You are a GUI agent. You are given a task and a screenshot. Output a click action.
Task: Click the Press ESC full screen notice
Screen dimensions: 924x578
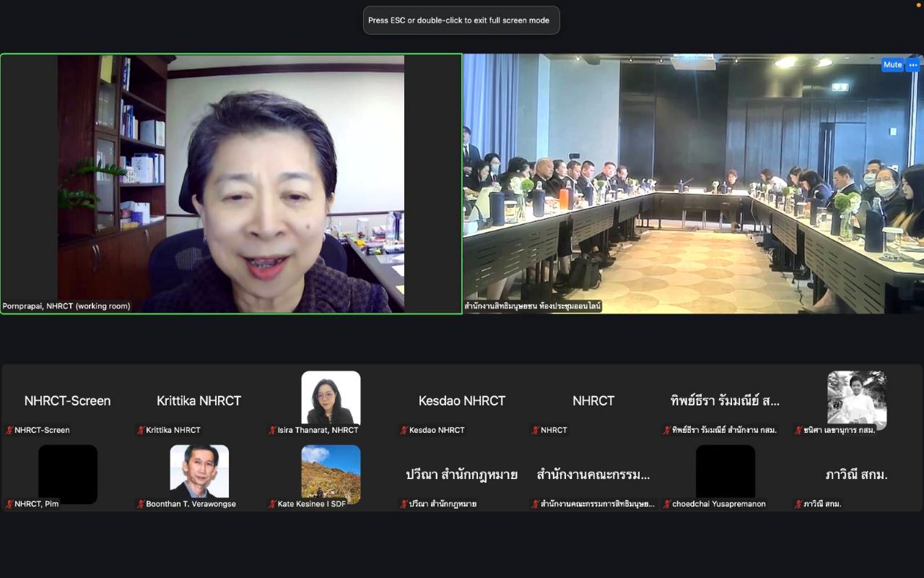coord(461,20)
